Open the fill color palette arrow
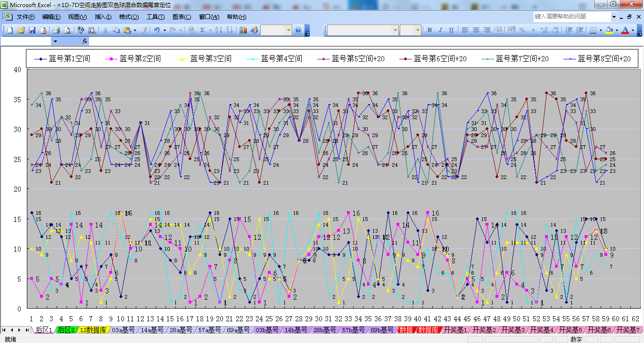The image size is (644, 343). pos(617,30)
